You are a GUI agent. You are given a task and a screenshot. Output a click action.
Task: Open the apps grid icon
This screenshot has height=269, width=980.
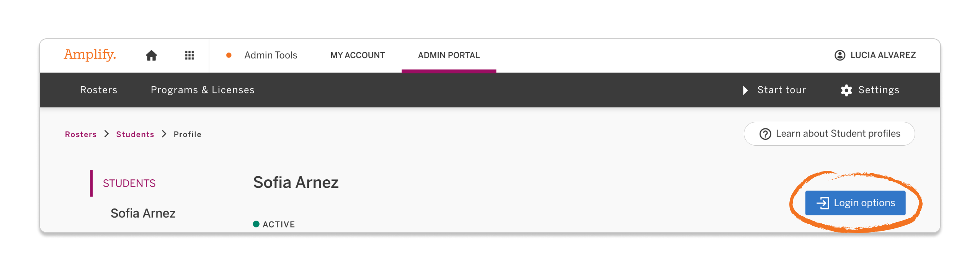pyautogui.click(x=189, y=55)
